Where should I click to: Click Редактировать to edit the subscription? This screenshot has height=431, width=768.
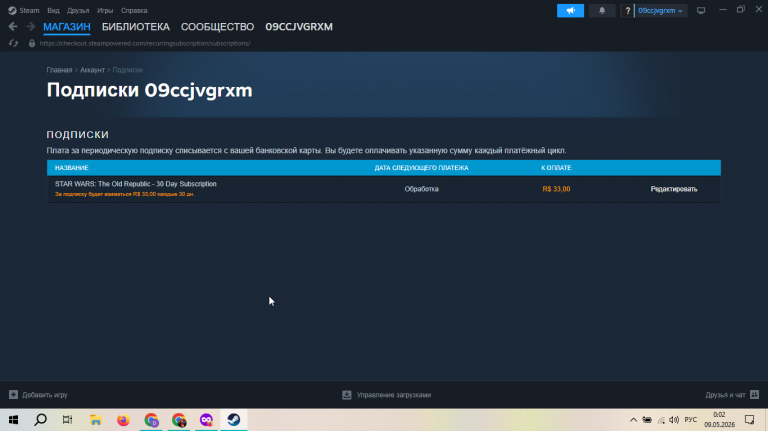[673, 189]
